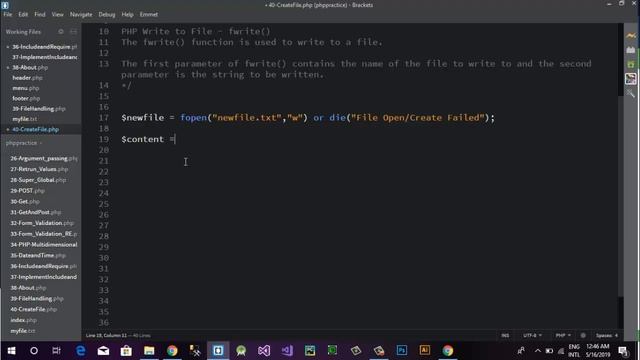This screenshot has height=360, width=640.
Task: Open Cortana search circle in taskbar
Action: (34, 351)
